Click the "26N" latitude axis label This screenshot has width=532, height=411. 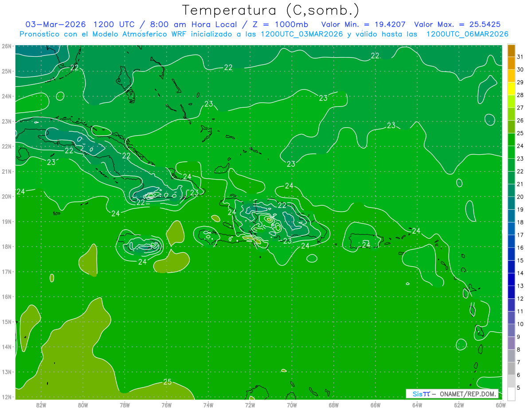point(7,46)
